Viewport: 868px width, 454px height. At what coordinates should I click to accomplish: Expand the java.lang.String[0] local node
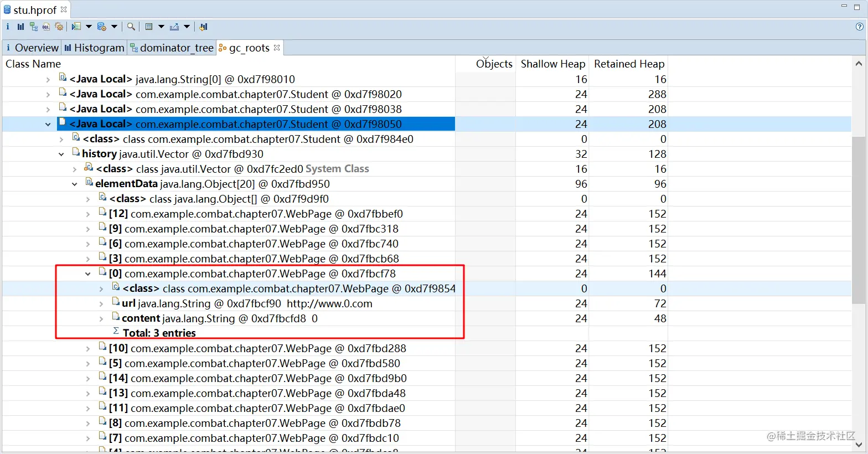(x=48, y=80)
